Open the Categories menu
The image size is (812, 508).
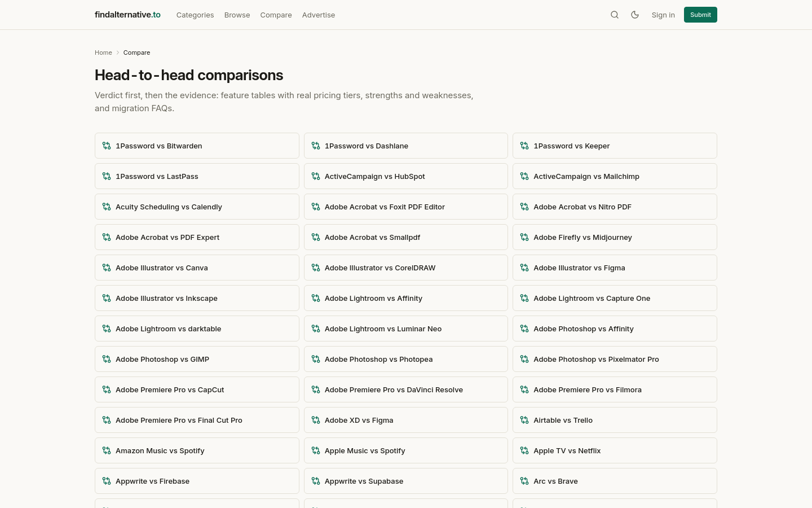click(195, 15)
